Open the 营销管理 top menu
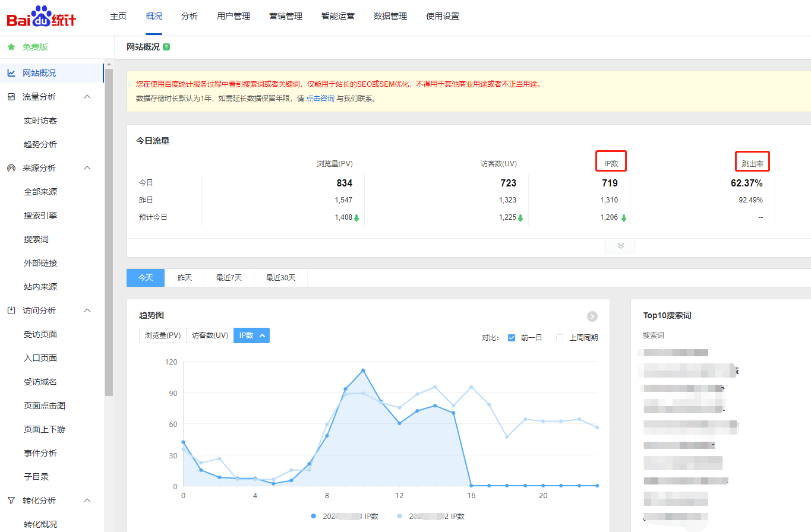811x532 pixels. coord(286,16)
